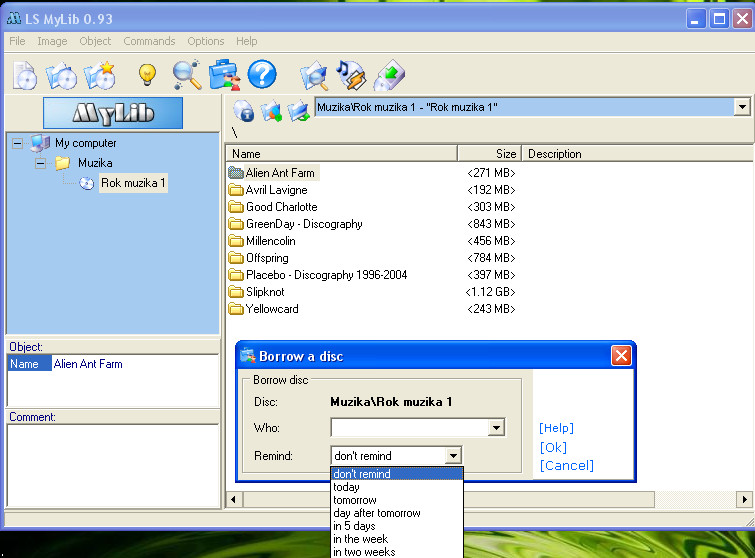Select Muzika folder label in tree
Screen dimensions: 755x558
click(x=95, y=163)
